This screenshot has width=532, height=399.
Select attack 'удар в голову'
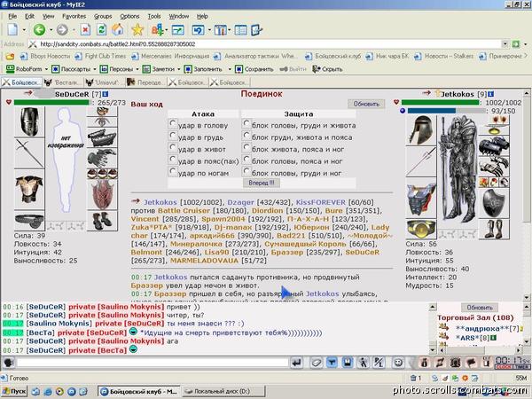(173, 123)
